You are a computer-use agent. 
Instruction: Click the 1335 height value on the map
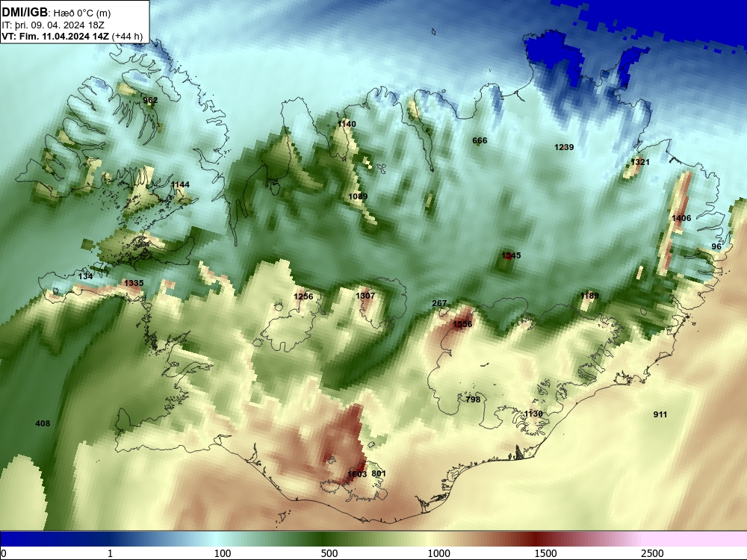134,283
